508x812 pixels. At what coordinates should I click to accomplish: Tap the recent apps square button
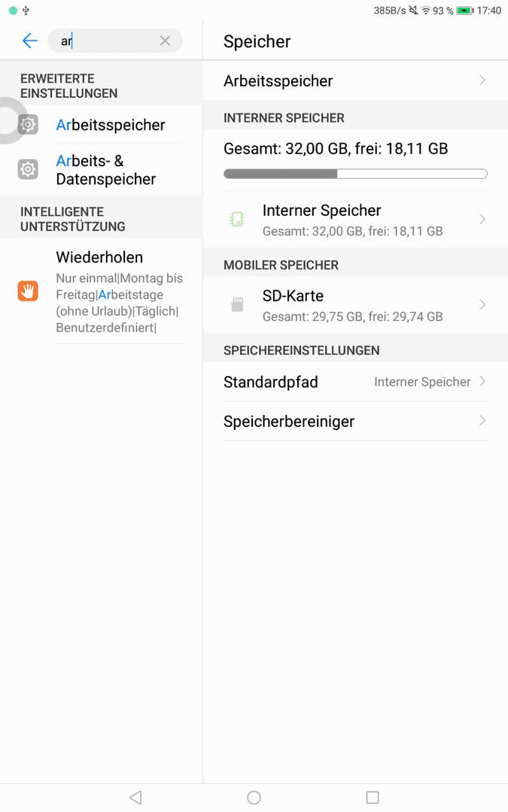point(373,798)
